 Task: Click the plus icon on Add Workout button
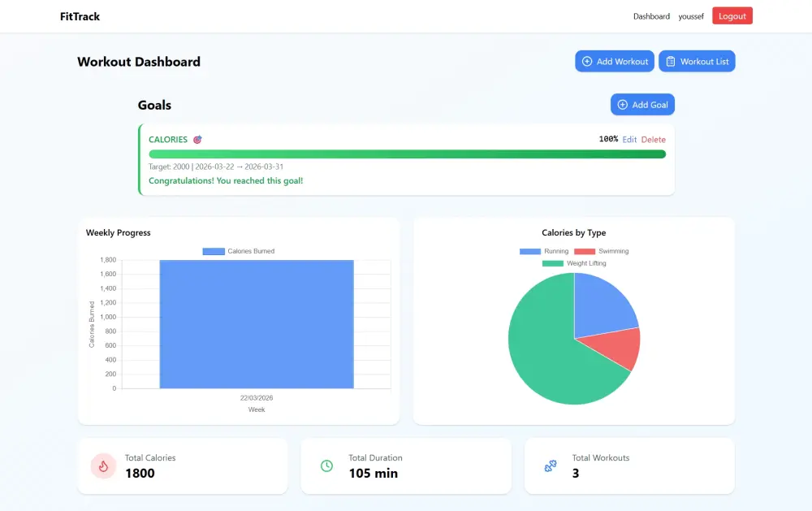point(585,61)
